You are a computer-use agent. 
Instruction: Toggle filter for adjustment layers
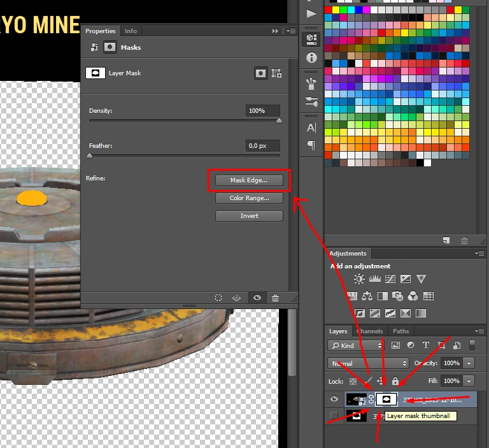click(x=411, y=345)
